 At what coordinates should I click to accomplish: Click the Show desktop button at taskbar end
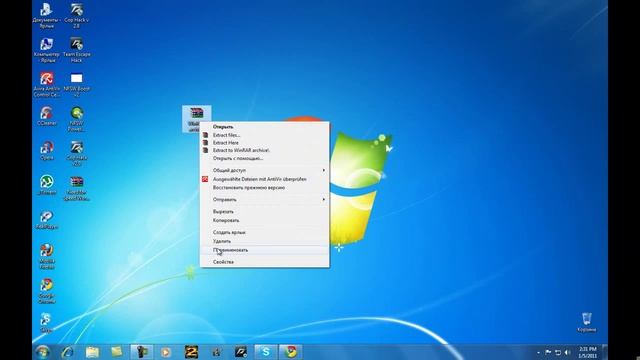(x=605, y=352)
